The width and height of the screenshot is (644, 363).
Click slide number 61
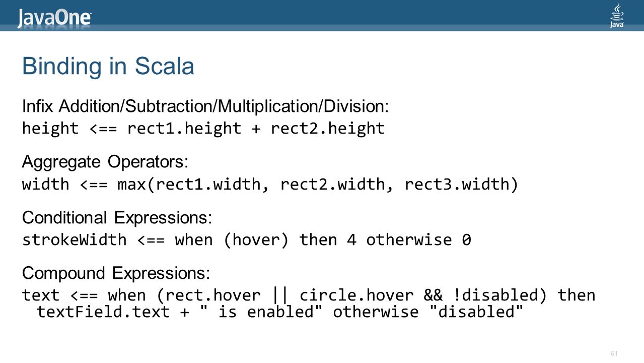click(614, 353)
